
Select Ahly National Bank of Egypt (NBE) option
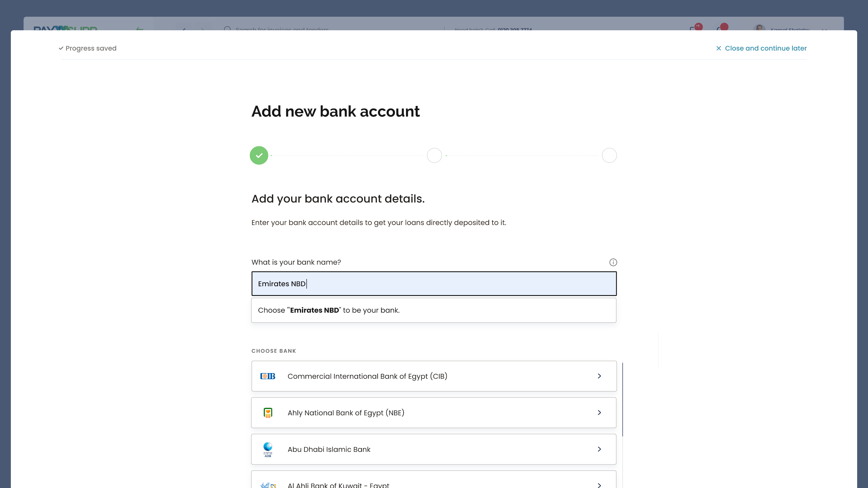pos(346,413)
